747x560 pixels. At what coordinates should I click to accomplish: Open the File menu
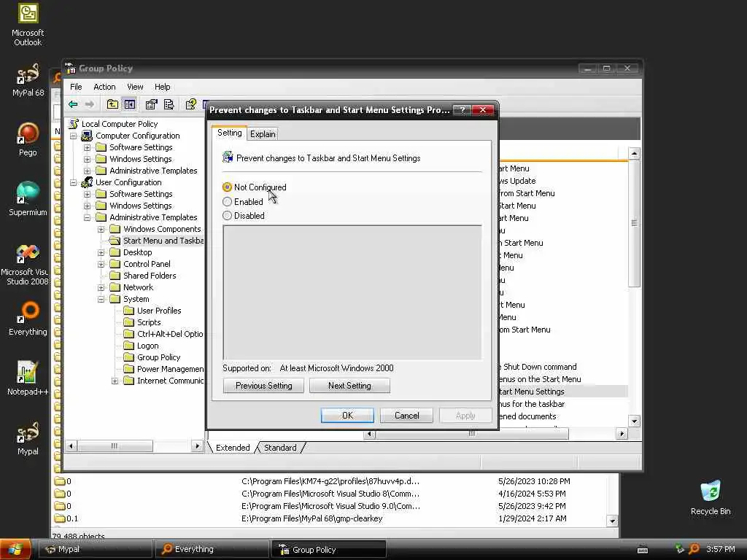[x=76, y=87]
